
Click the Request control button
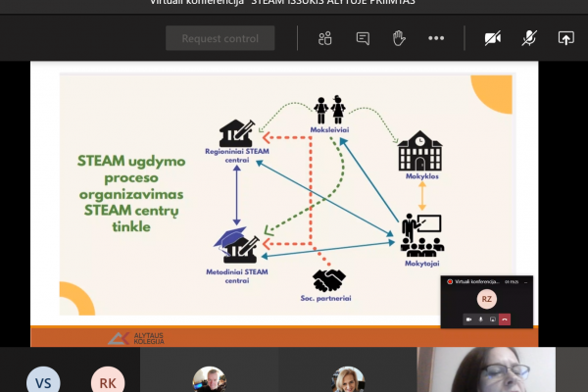220,38
